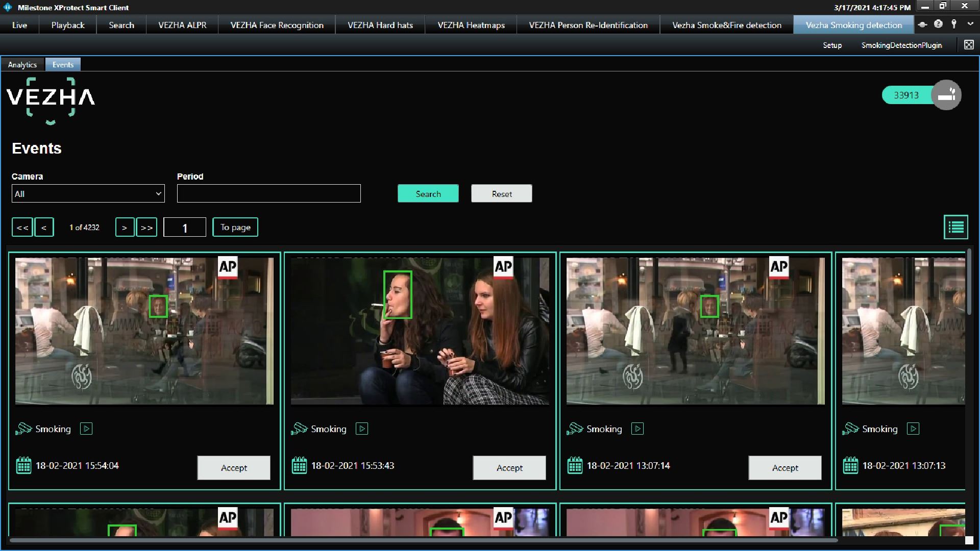Click the page number input field

point(185,228)
